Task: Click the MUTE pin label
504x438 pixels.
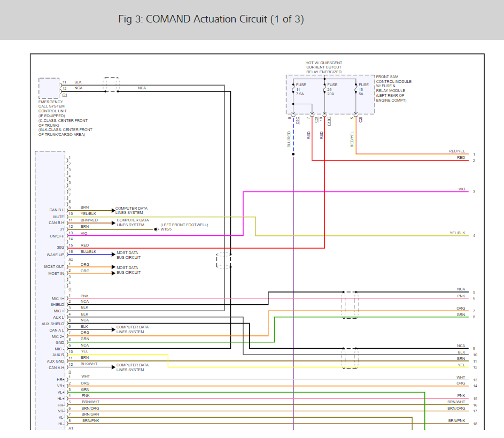Action: pyautogui.click(x=58, y=217)
